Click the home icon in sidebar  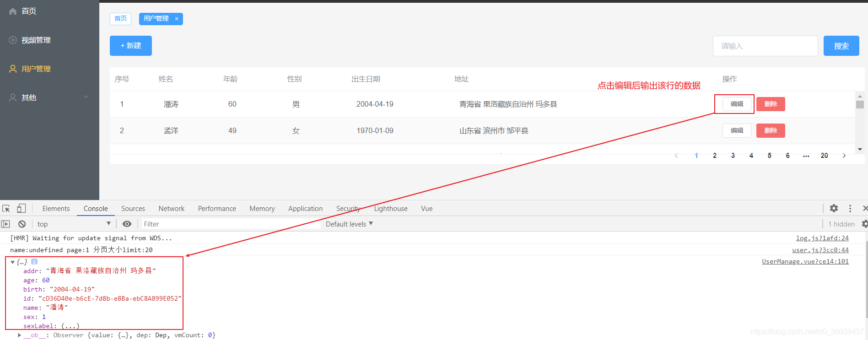[13, 11]
